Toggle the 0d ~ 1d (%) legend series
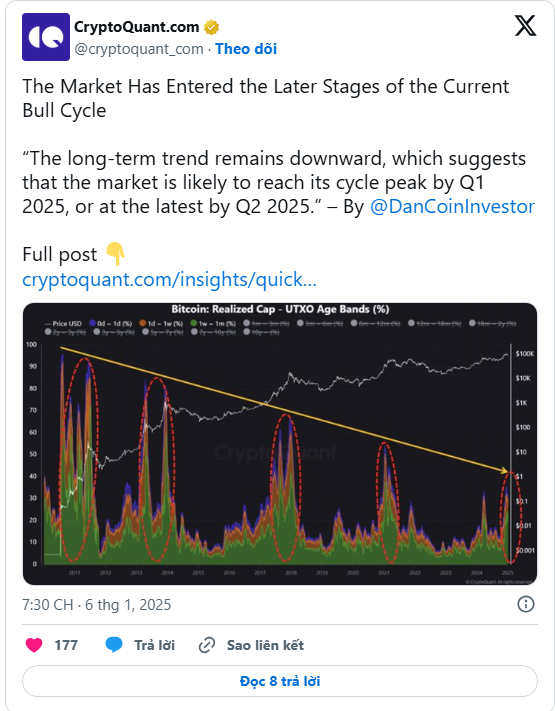The height and width of the screenshot is (711, 555). pyautogui.click(x=111, y=323)
